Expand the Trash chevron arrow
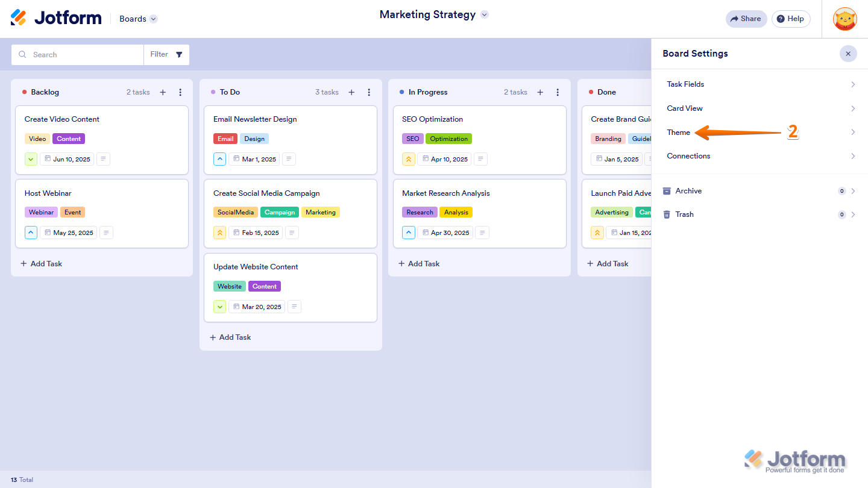Screen dimensions: 868x488 pos(853,214)
